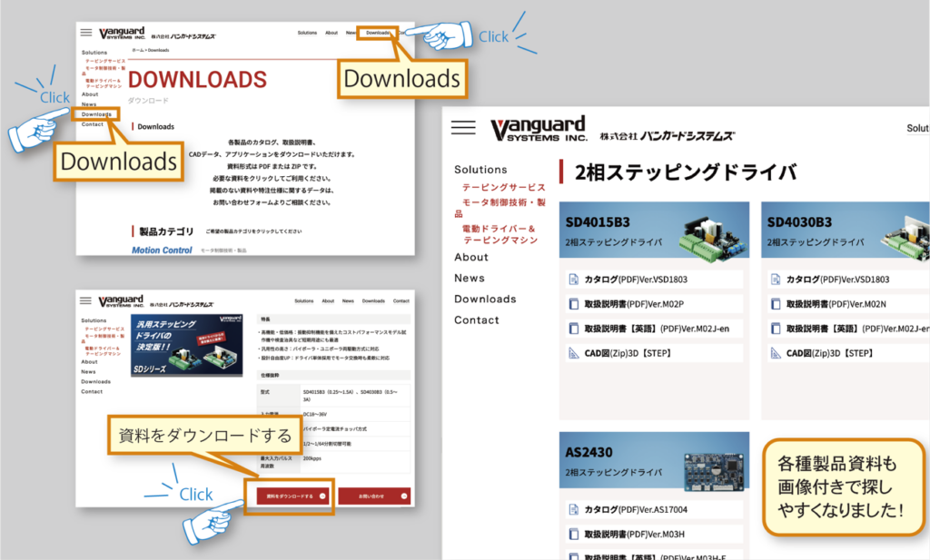
Task: Open the hamburger menu on the stepping driver page
Action: point(462,128)
